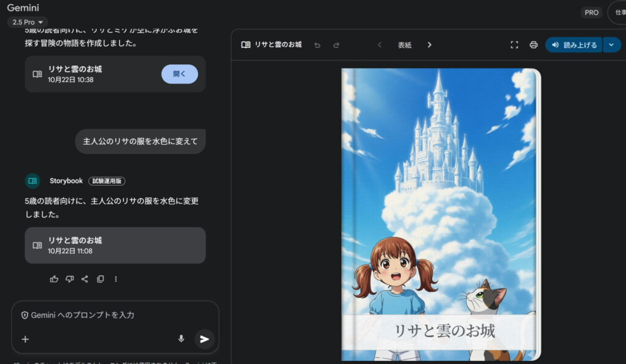The width and height of the screenshot is (626, 364).
Task: Redo the storybook change
Action: coord(336,45)
